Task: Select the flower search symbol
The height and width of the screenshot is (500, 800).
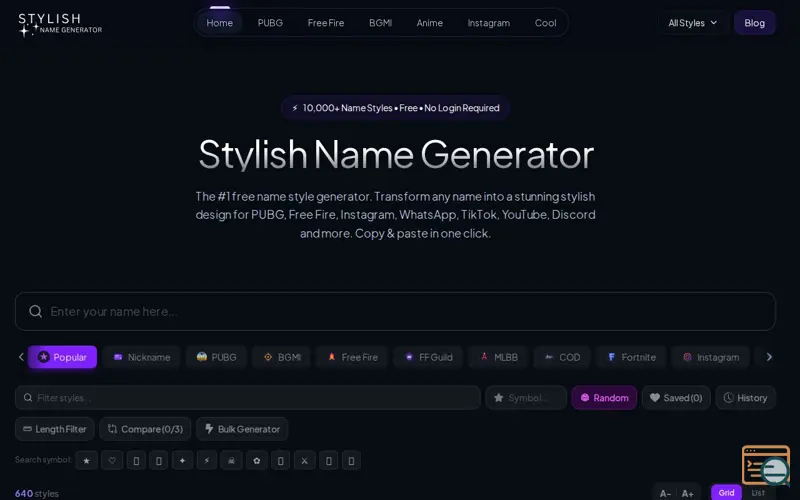Action: (x=257, y=461)
